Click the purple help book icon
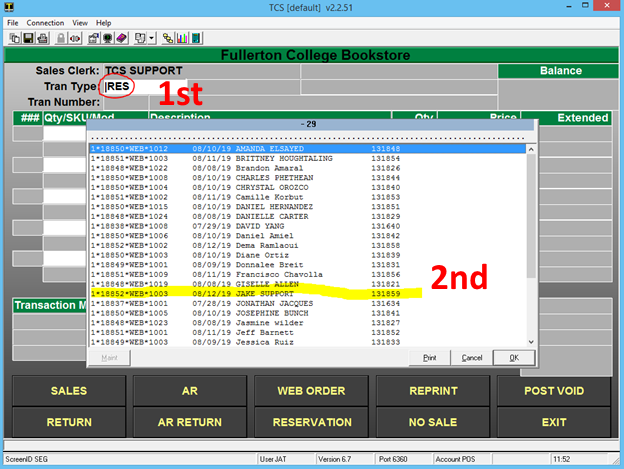The height and width of the screenshot is (469, 624). coord(121,38)
